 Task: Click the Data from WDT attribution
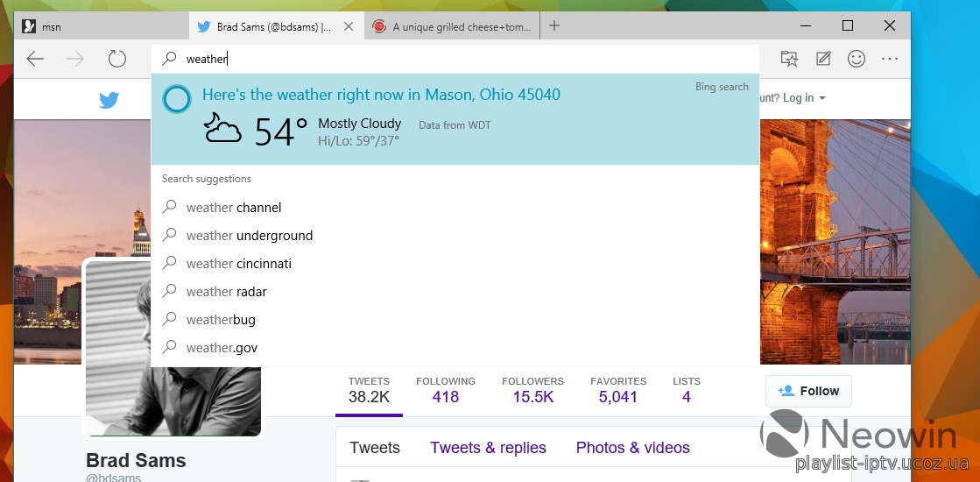(x=455, y=125)
